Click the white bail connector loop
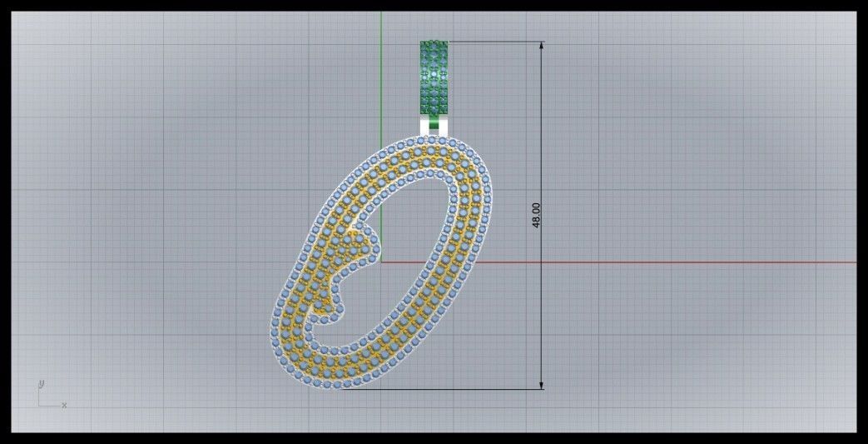 [434, 127]
